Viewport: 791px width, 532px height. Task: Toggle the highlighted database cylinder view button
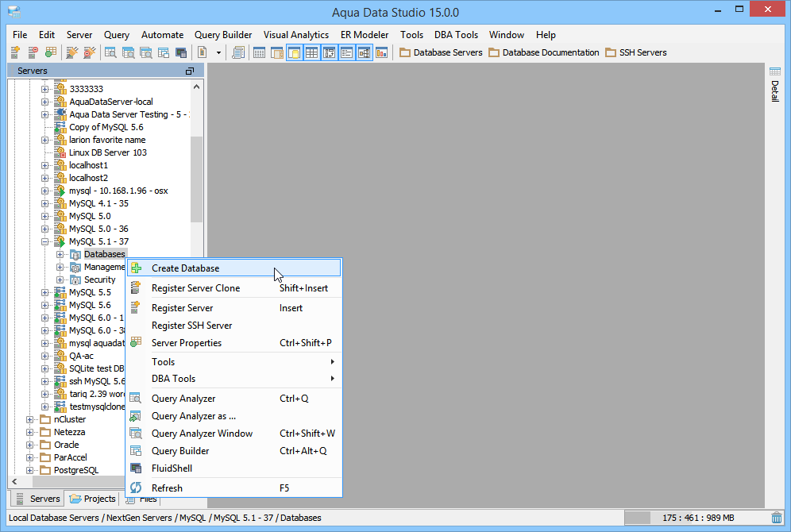point(294,52)
